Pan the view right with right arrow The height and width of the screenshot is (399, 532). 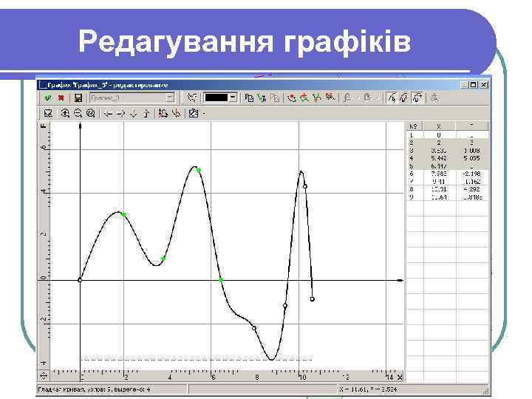(x=120, y=114)
